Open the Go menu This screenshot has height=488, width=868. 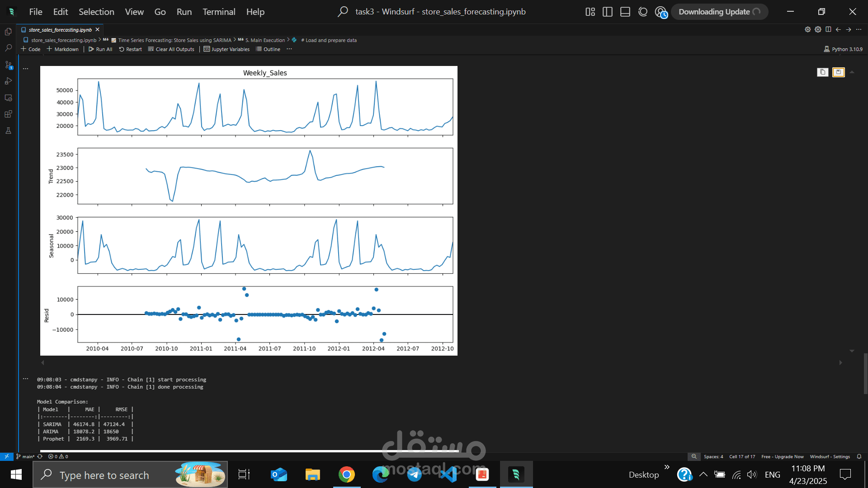click(160, 12)
